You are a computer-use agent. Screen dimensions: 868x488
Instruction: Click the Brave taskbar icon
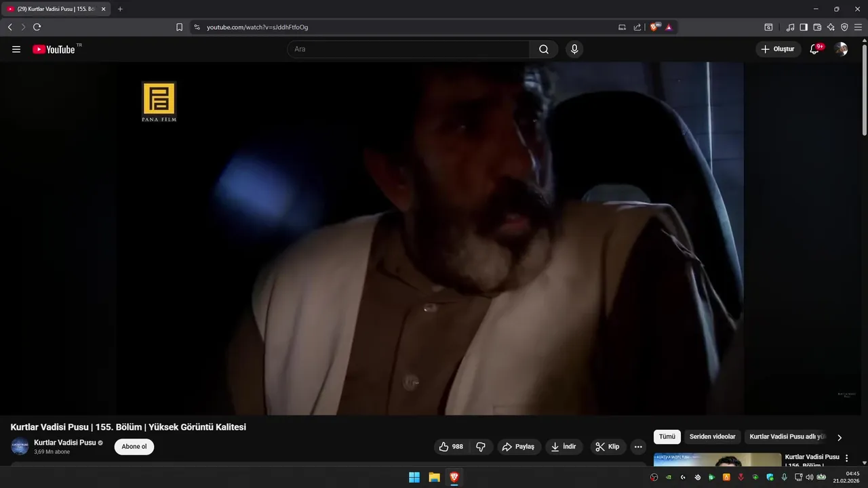click(x=454, y=477)
